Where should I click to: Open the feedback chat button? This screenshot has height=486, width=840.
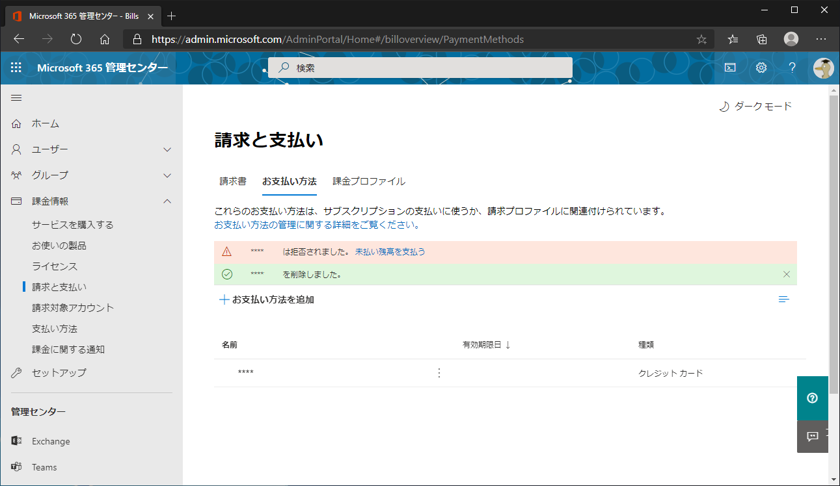(x=812, y=437)
